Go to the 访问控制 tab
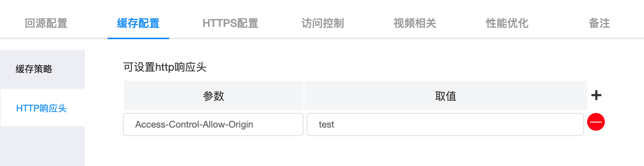The height and width of the screenshot is (166, 644). [323, 23]
